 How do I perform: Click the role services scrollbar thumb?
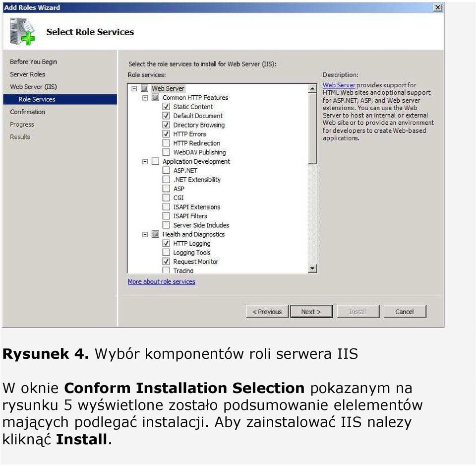pos(312,129)
